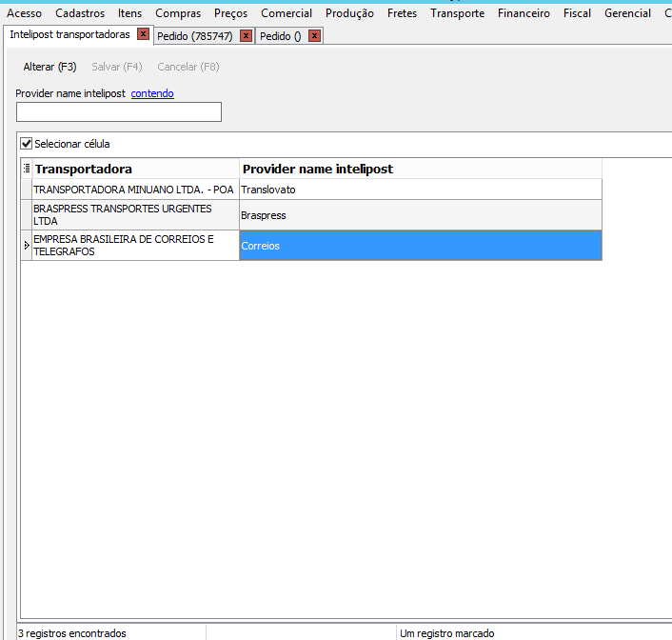Open the Financeiro menu
The width and height of the screenshot is (672, 640).
point(524,13)
